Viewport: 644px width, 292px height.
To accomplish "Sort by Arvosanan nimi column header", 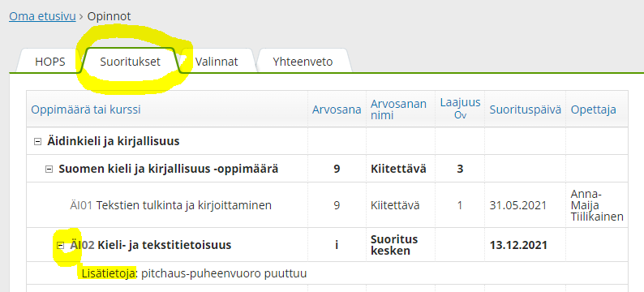I will coord(398,109).
